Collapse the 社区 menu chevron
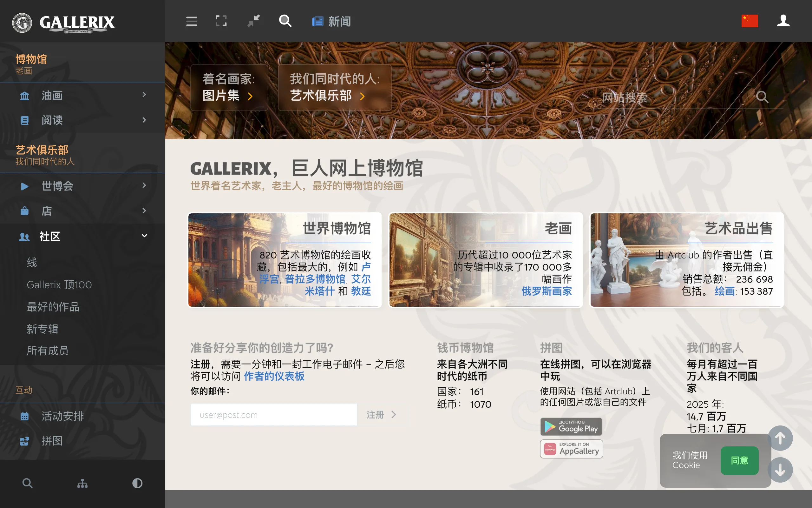This screenshot has width=812, height=508. pyautogui.click(x=144, y=236)
